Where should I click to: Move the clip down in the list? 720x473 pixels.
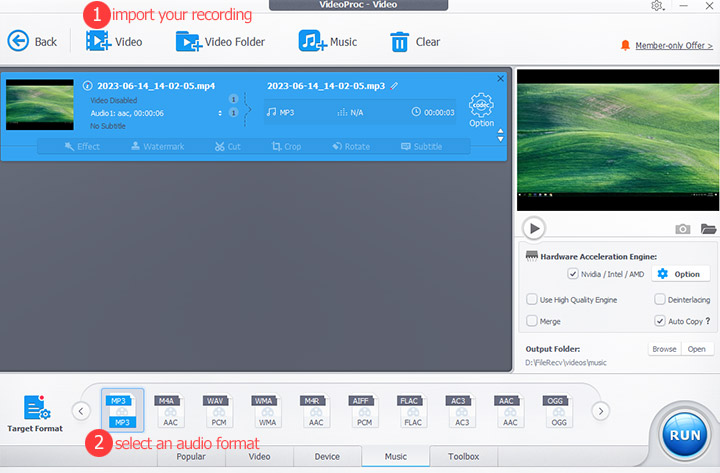point(501,139)
